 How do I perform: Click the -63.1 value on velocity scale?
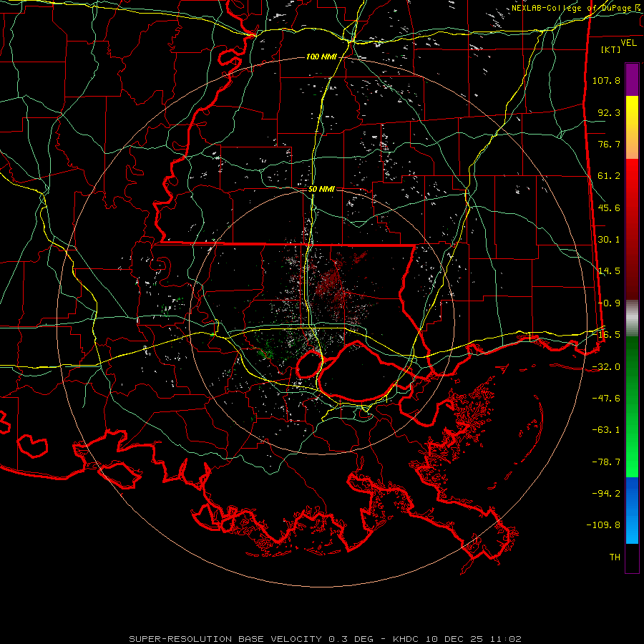point(606,430)
